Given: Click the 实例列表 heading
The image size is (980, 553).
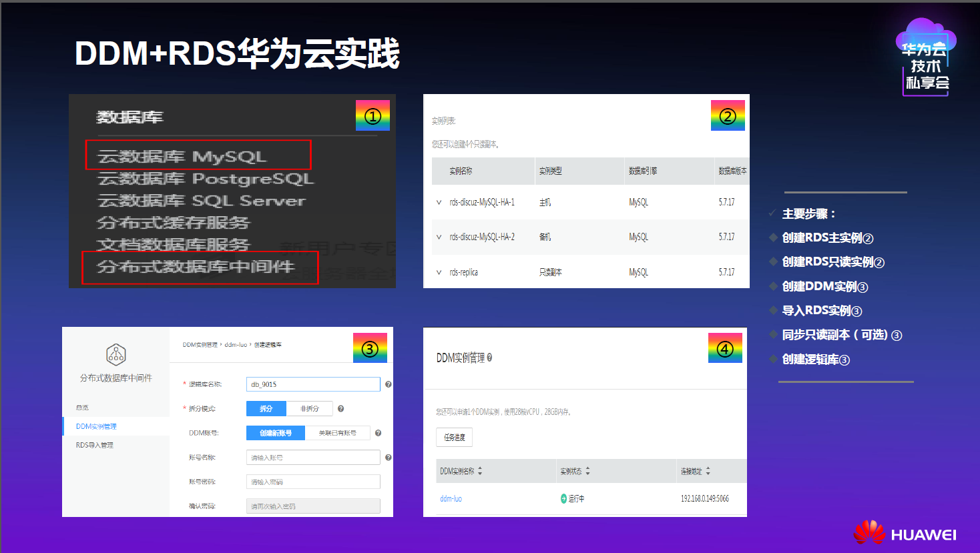Looking at the screenshot, I should click(443, 121).
